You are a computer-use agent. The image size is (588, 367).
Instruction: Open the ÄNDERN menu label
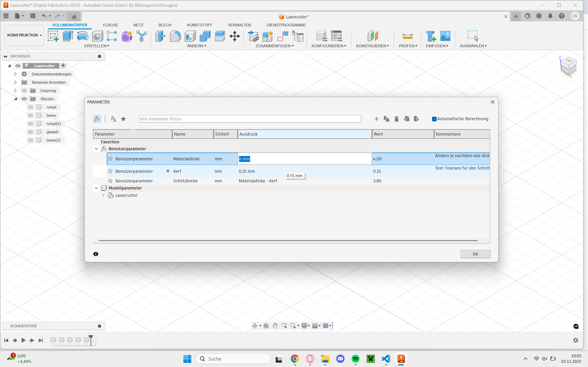196,46
